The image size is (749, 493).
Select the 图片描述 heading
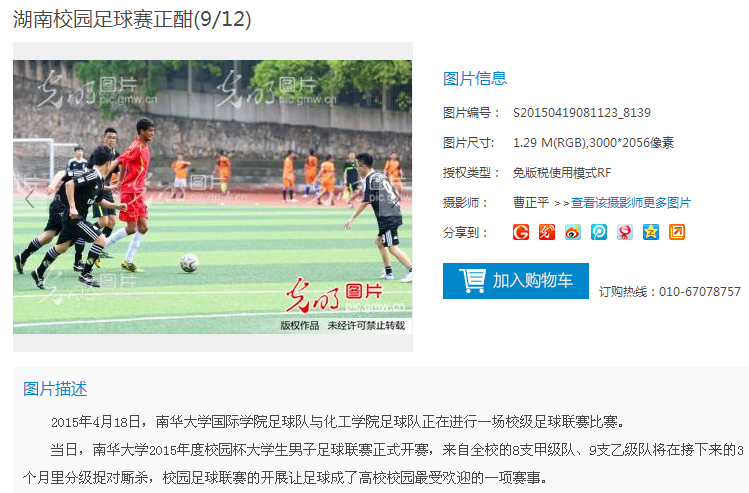point(55,389)
